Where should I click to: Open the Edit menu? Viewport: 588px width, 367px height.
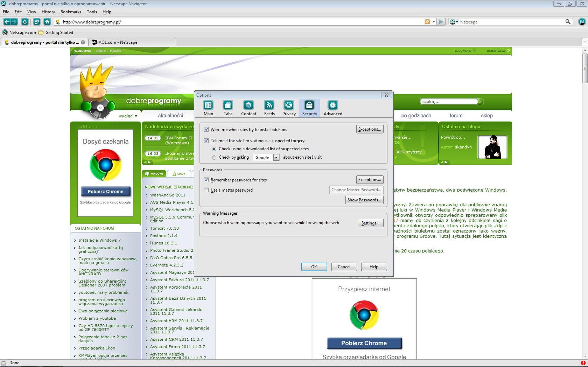point(18,12)
